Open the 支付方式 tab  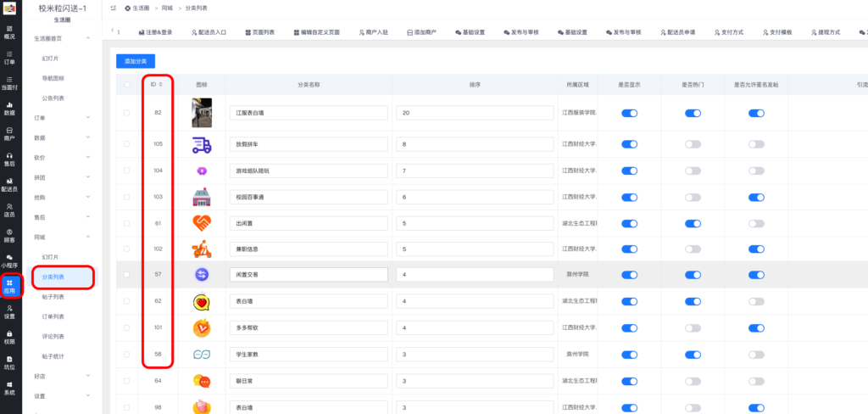click(x=729, y=32)
